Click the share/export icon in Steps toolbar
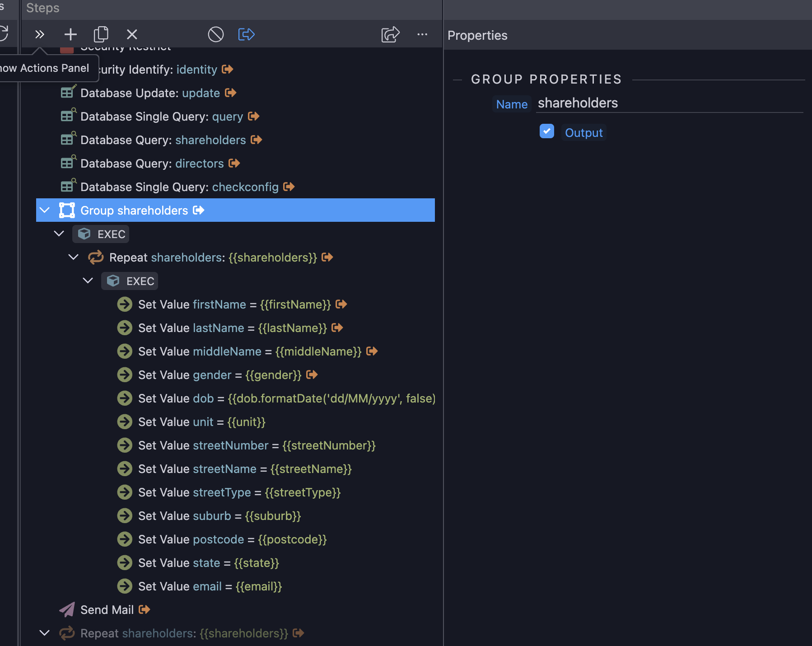Image resolution: width=812 pixels, height=646 pixels. pos(391,34)
